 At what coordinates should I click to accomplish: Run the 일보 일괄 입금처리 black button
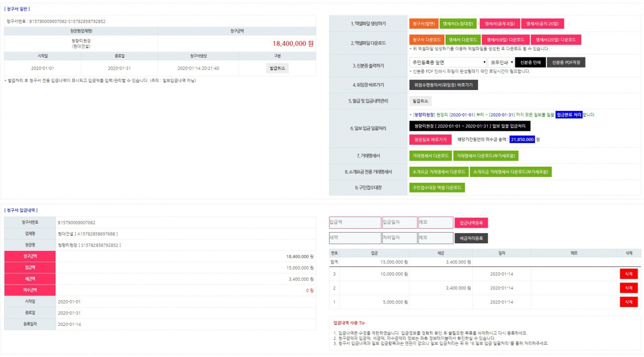[470, 126]
